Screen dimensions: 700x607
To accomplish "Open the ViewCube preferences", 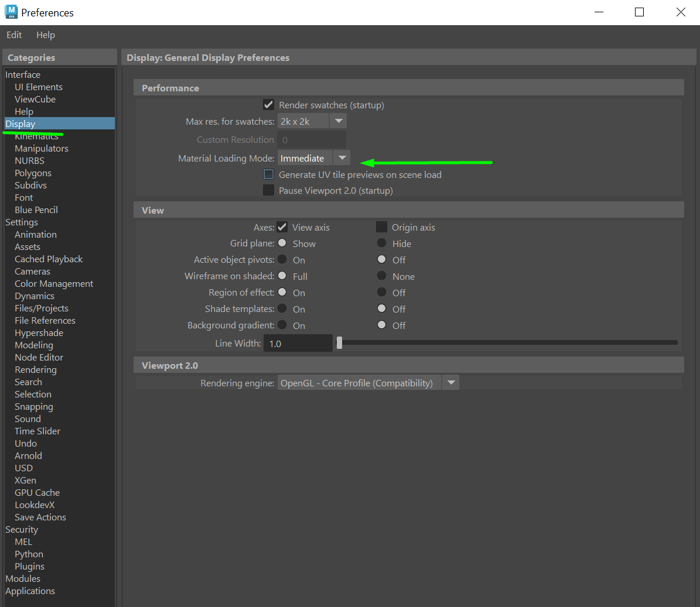I will coord(35,99).
